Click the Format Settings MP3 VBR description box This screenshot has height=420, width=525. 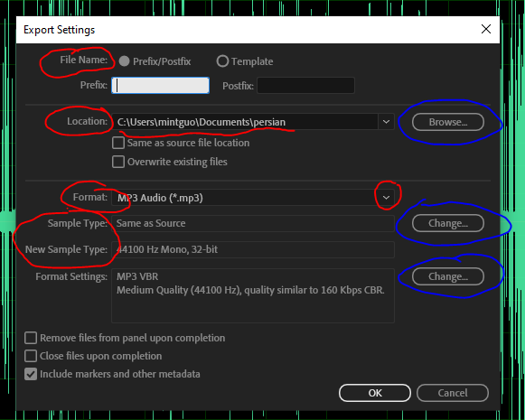(x=253, y=295)
